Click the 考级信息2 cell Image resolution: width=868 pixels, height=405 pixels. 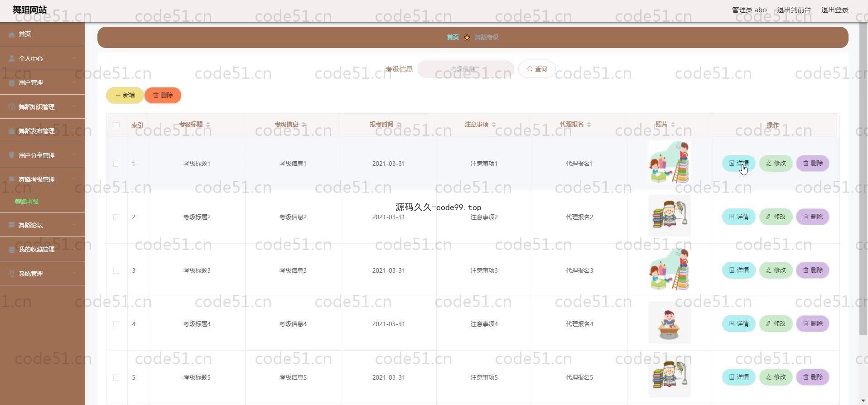click(293, 217)
